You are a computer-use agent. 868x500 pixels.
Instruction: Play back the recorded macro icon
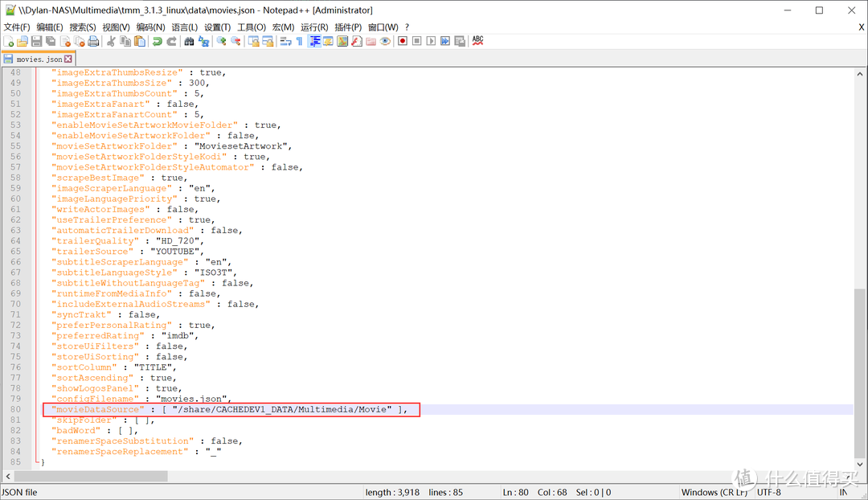click(x=432, y=42)
